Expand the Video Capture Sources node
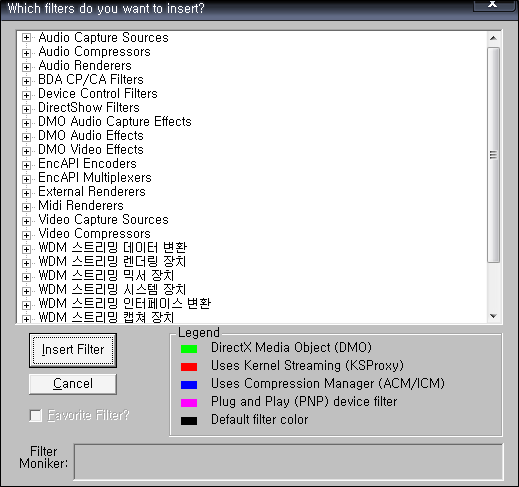 [26, 221]
